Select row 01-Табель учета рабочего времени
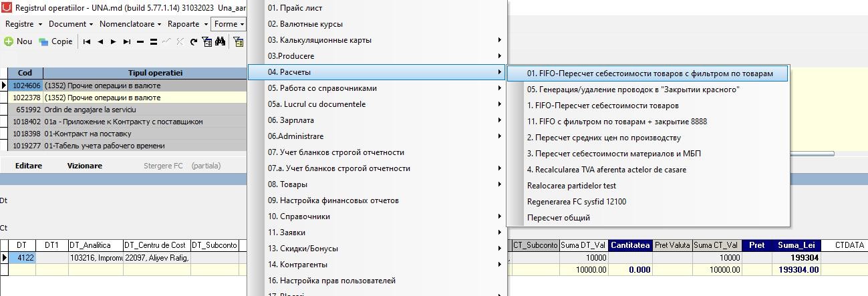This screenshot has width=868, height=296. tap(127, 146)
